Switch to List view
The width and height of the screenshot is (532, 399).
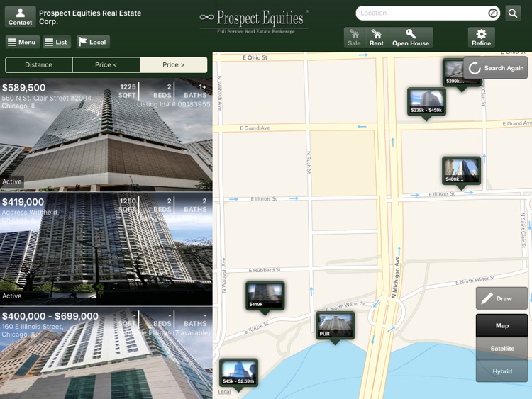pyautogui.click(x=57, y=42)
